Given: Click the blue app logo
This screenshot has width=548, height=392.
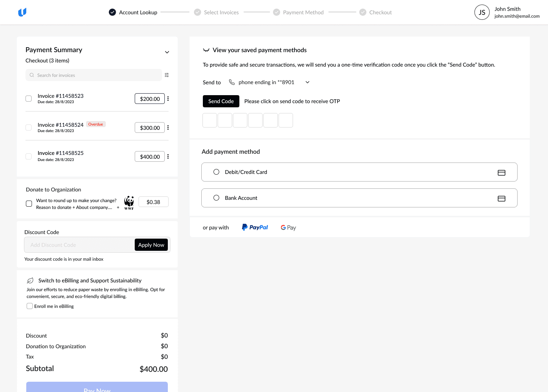Looking at the screenshot, I should [22, 12].
